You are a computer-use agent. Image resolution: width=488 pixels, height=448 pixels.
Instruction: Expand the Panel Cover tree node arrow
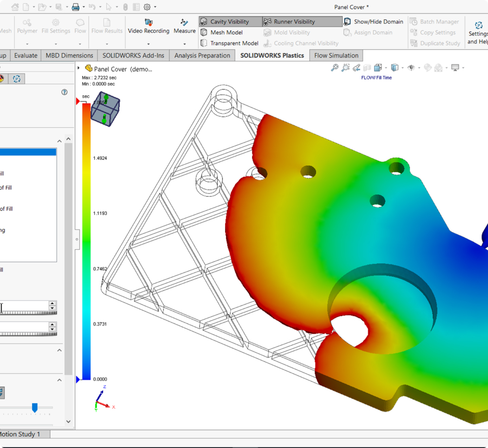click(x=79, y=68)
